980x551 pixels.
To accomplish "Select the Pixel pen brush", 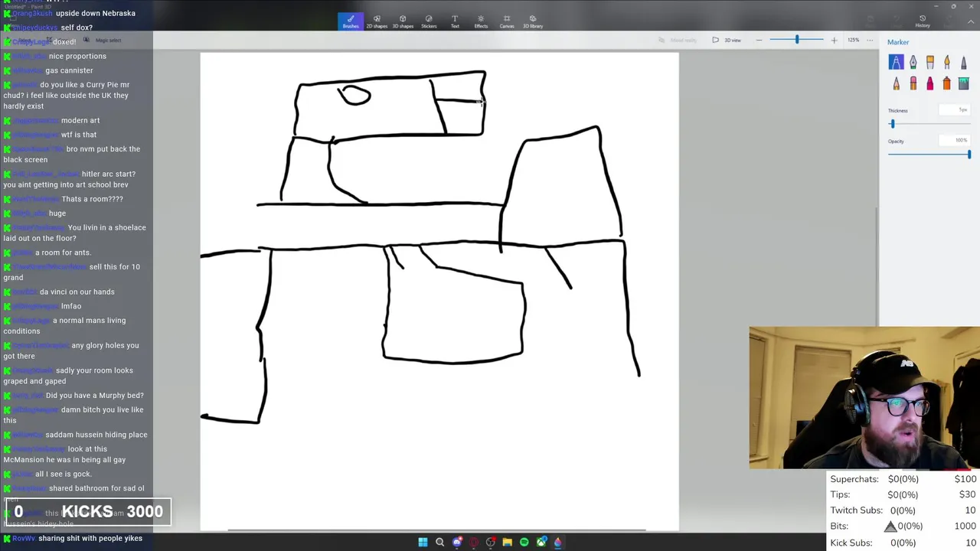I will pos(964,62).
